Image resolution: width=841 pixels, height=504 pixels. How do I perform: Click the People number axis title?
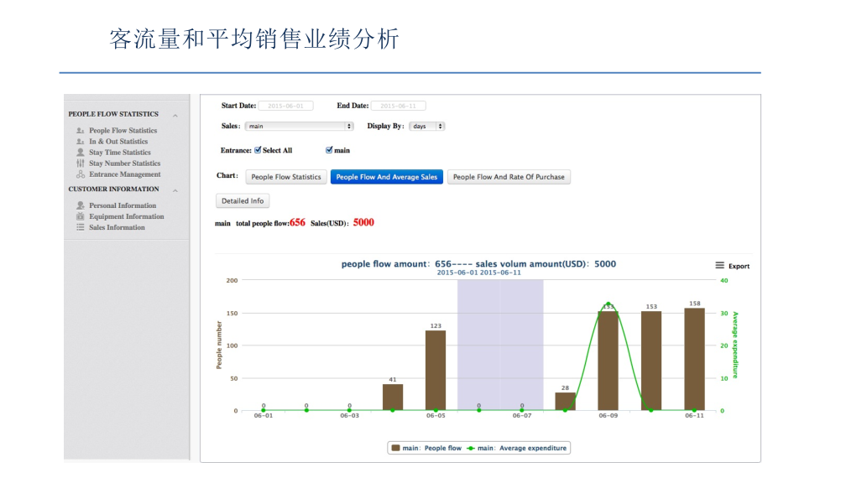click(x=219, y=346)
